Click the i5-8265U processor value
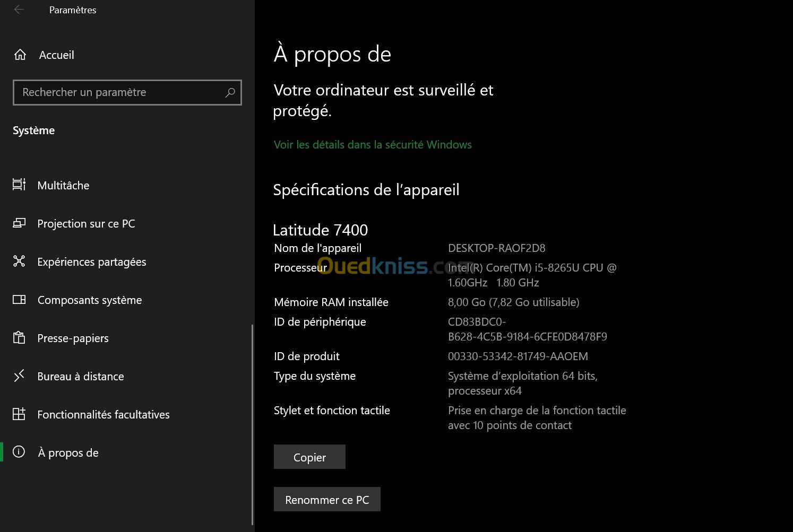The image size is (793, 532). [532, 275]
